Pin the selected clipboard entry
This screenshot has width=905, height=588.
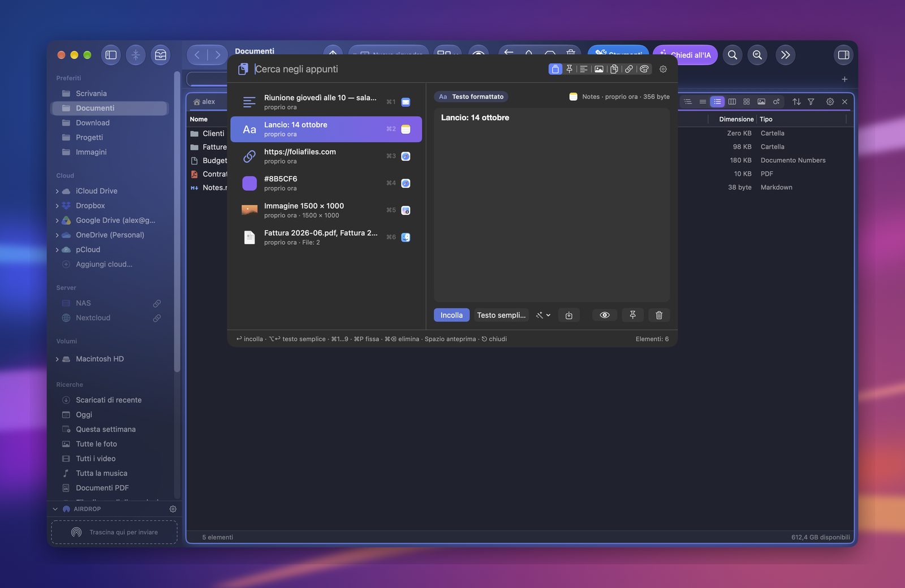pos(632,315)
